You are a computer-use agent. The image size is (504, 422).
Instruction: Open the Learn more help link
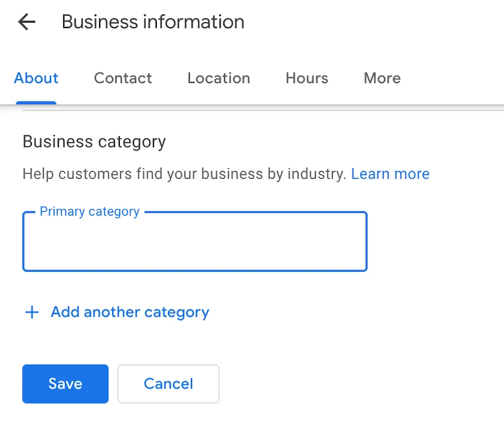[x=390, y=174]
